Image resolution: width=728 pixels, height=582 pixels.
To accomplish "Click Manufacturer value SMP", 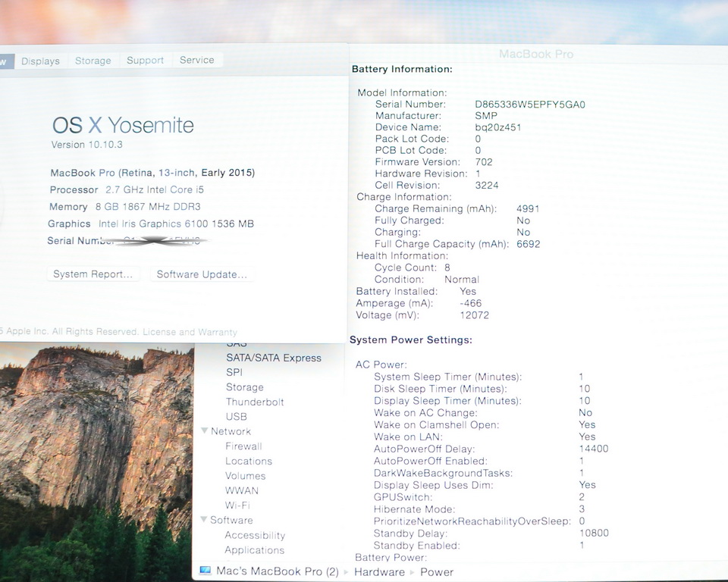I will point(486,115).
